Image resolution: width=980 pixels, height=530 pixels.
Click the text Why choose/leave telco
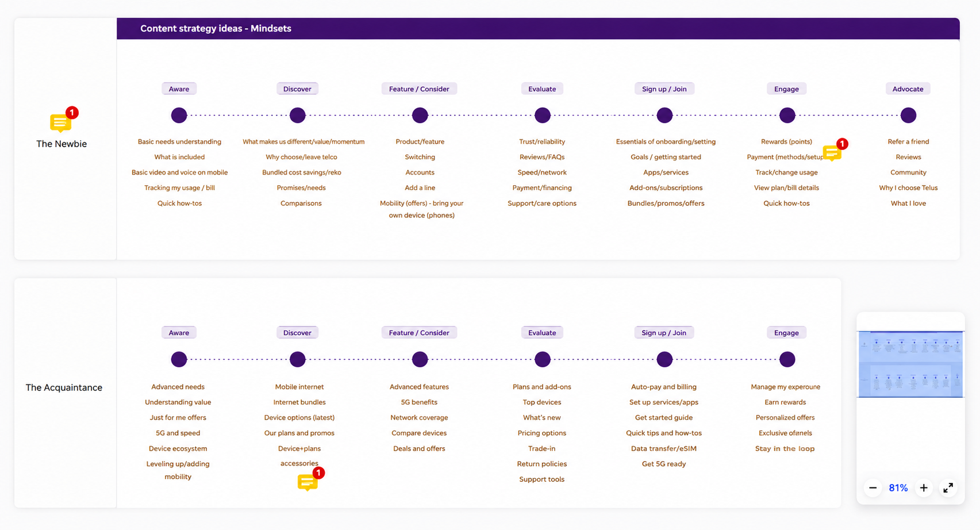coord(301,157)
